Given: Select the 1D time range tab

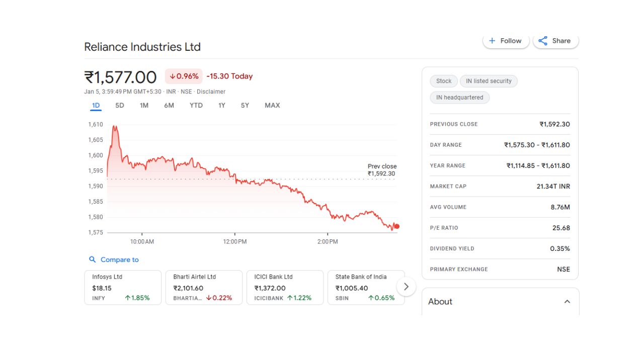Looking at the screenshot, I should pyautogui.click(x=96, y=105).
